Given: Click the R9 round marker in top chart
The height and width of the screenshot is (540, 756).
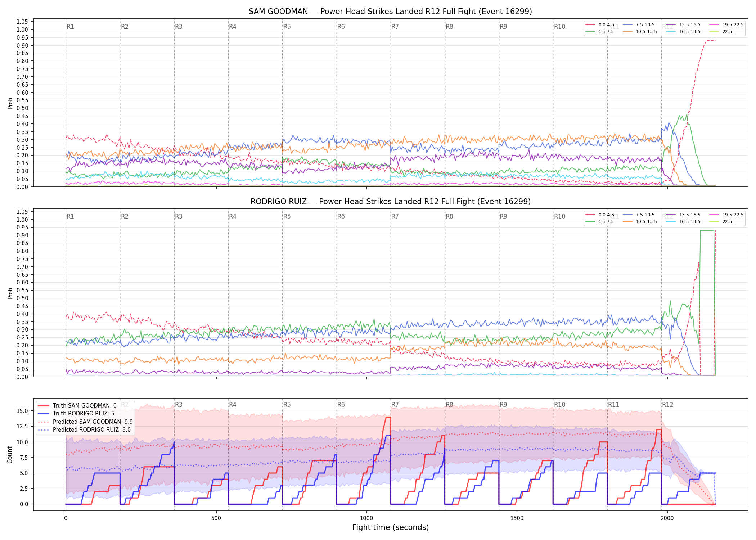Looking at the screenshot, I should (x=503, y=27).
